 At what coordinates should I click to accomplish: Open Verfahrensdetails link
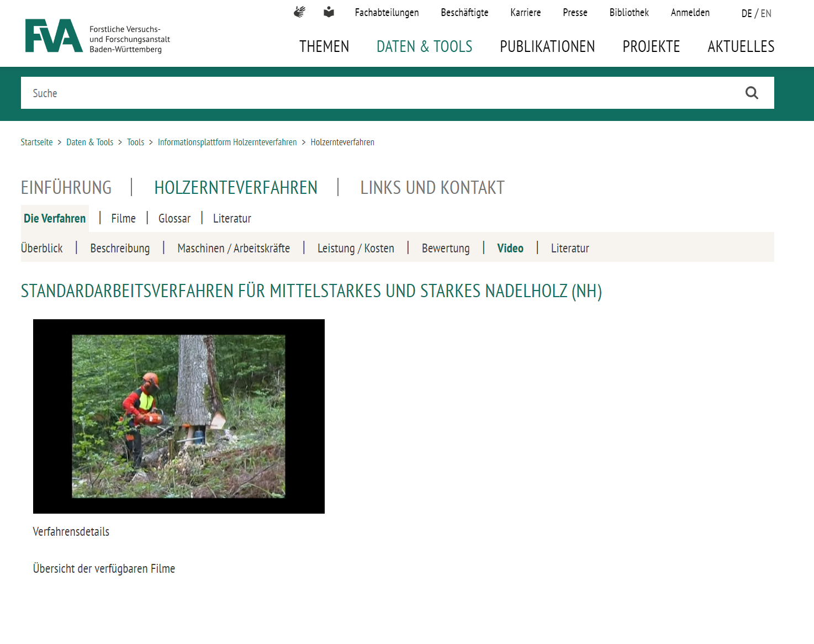(x=71, y=532)
